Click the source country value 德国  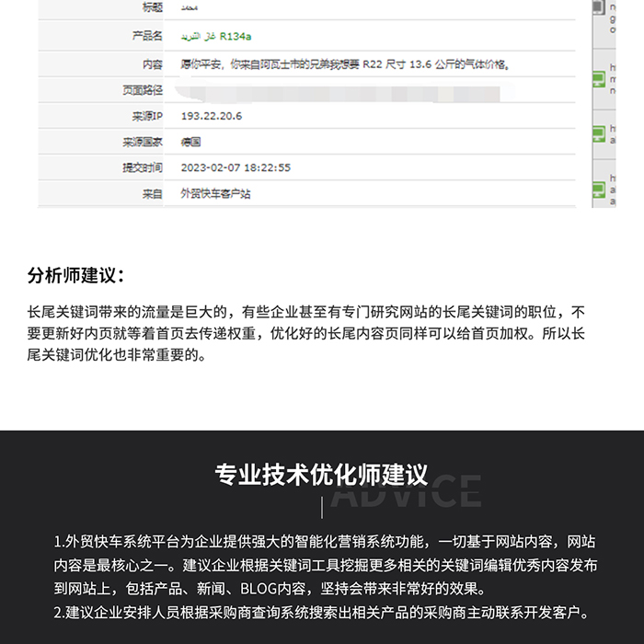pos(190,143)
